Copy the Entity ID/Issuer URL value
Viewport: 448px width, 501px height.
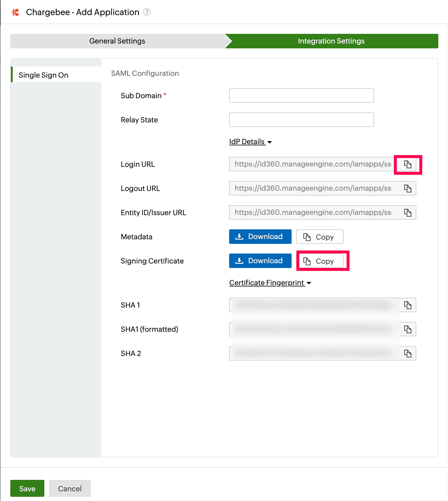pos(408,213)
